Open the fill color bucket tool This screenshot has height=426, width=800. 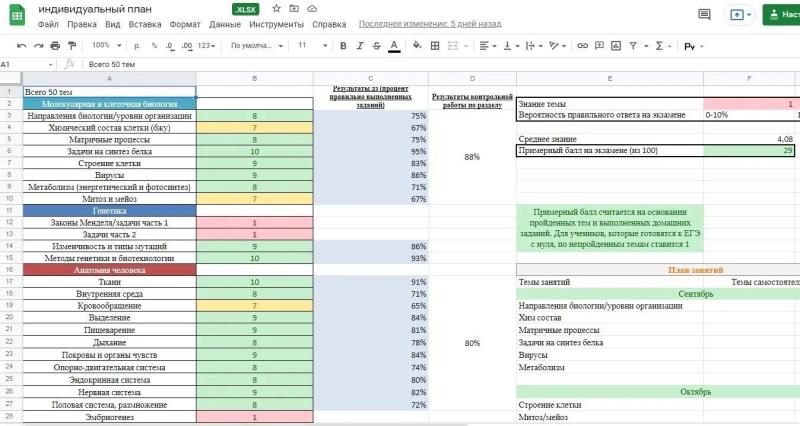tap(417, 45)
